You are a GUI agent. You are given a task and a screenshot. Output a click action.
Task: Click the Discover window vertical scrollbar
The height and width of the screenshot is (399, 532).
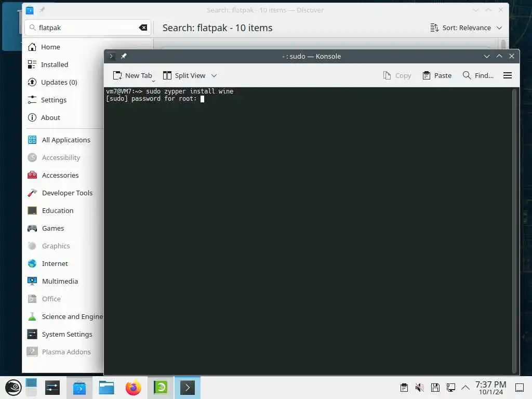point(503,44)
